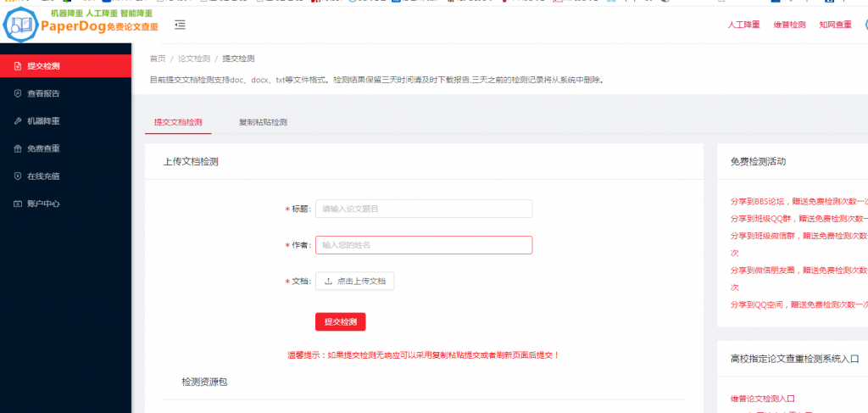Screen dimensions: 868x413
Task: Open 免费查重 in the sidebar
Action: (x=65, y=148)
